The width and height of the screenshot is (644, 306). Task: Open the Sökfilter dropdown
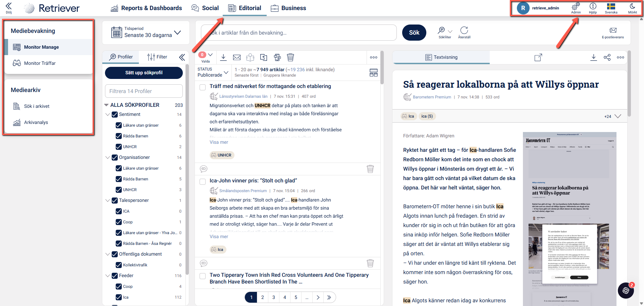click(445, 33)
